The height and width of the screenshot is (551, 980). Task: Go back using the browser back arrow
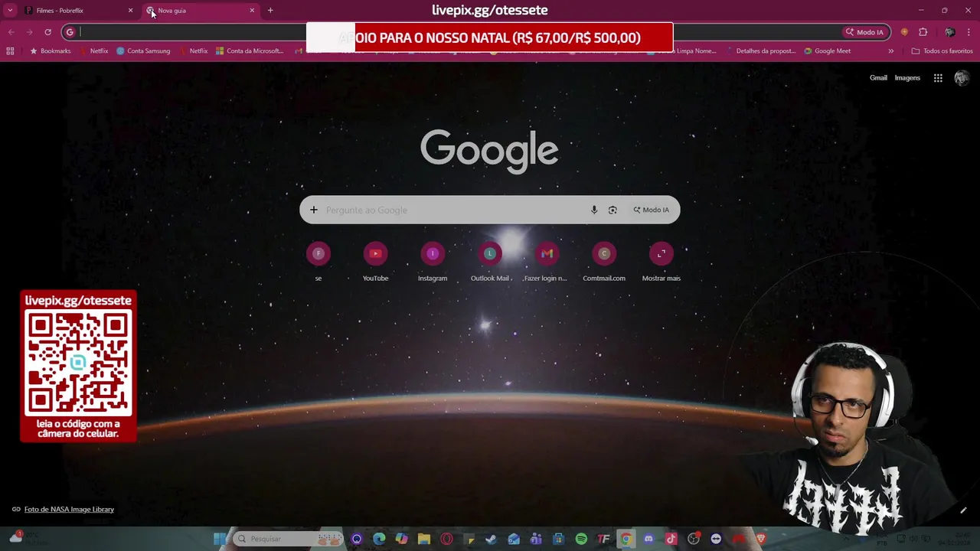coord(11,32)
